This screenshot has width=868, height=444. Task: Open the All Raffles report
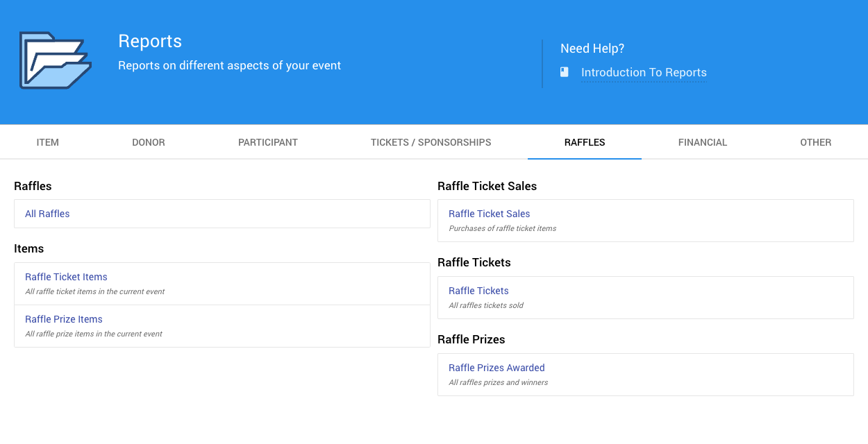(x=47, y=214)
